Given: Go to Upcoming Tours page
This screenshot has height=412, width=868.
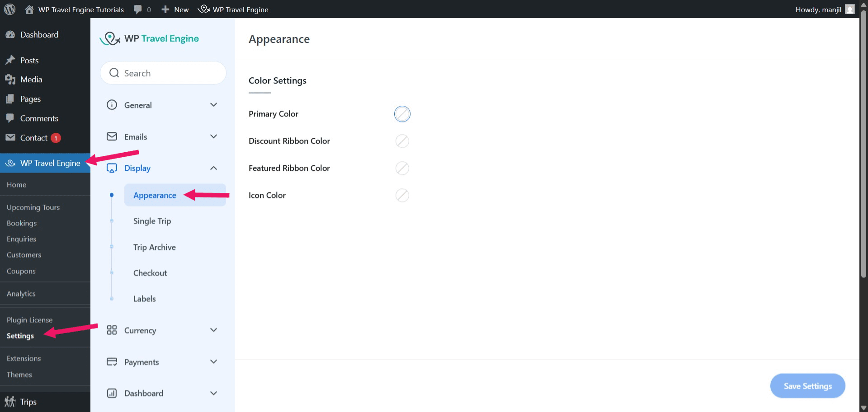Looking at the screenshot, I should pyautogui.click(x=33, y=207).
